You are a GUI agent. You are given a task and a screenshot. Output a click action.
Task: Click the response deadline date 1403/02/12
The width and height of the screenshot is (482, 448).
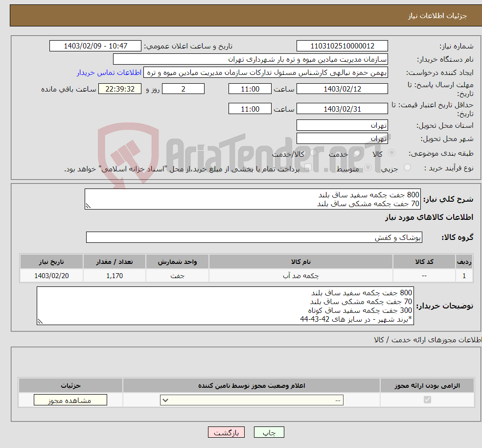[342, 89]
